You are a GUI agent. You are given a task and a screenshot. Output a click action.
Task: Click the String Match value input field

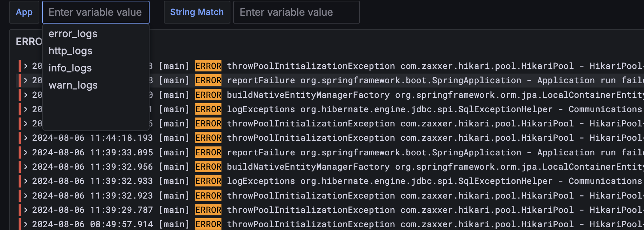click(296, 12)
